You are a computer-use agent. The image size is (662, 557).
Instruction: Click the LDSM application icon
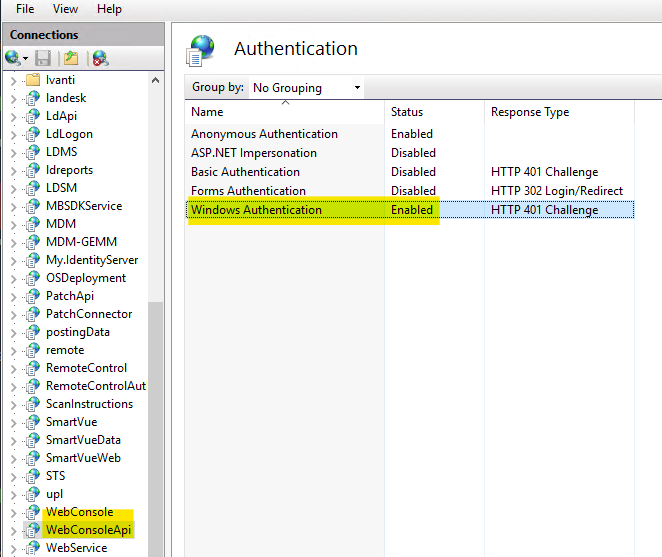(33, 188)
